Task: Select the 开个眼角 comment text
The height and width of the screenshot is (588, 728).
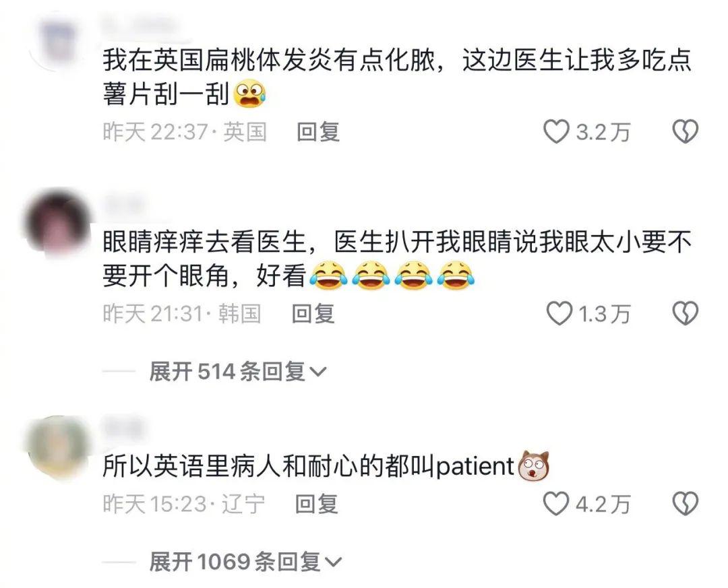Action: tap(398, 259)
